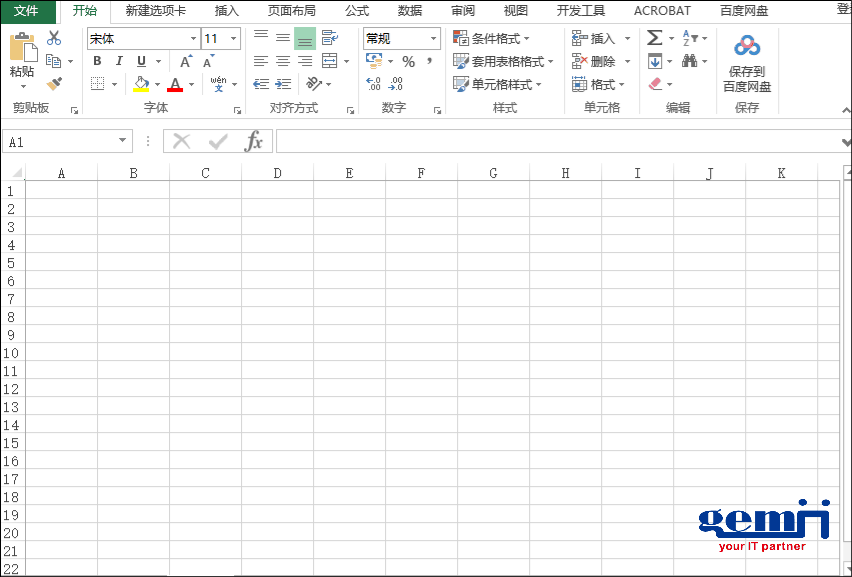
Task: Click the format painter icon
Action: pyautogui.click(x=55, y=83)
